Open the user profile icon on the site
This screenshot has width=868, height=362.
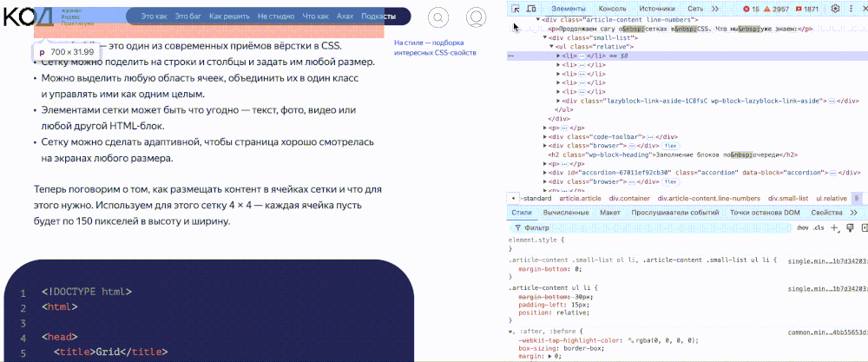coord(476,17)
